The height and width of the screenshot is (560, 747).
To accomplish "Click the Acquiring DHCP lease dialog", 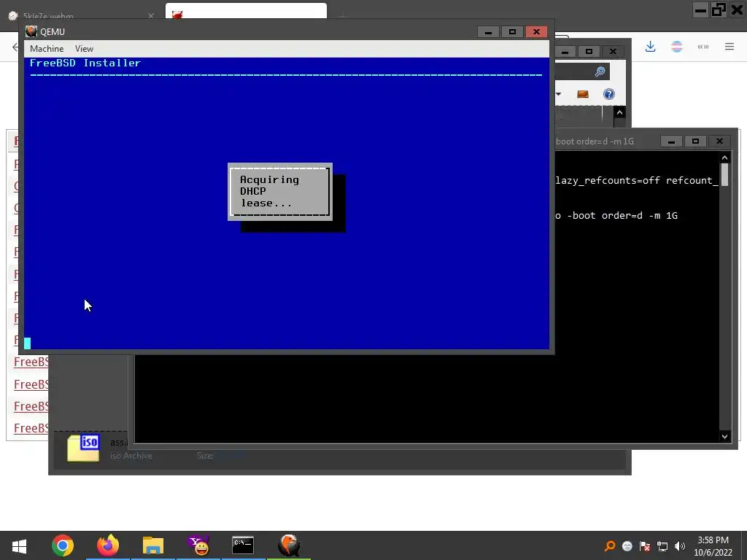I will (x=280, y=192).
